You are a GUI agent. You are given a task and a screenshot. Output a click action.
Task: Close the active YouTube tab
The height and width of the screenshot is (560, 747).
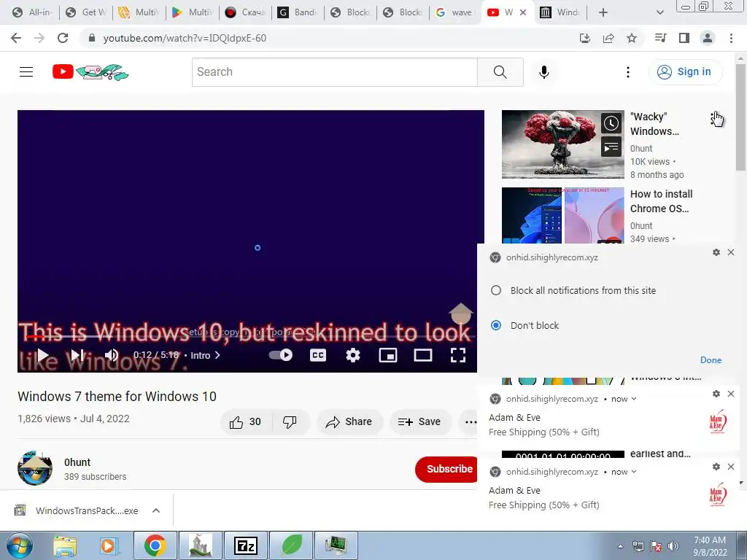pos(523,12)
